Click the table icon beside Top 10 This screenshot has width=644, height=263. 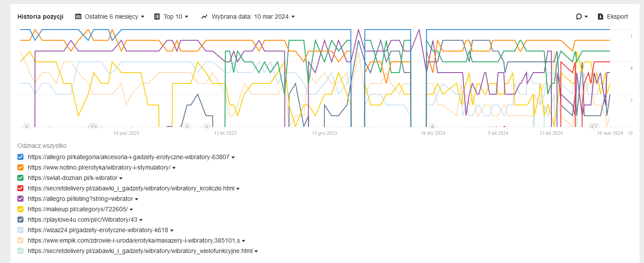point(157,17)
